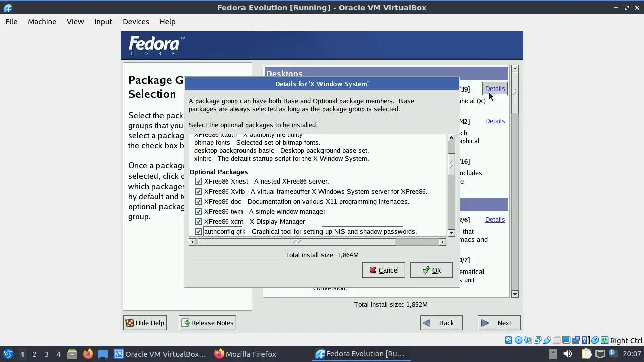
Task: Launch Firefox from the taskbar quick-launch icon
Action: pos(88,354)
